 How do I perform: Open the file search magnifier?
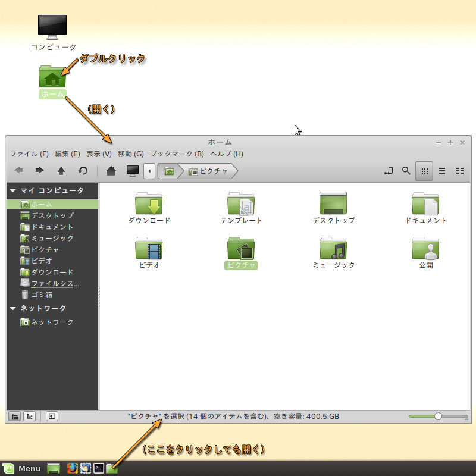tap(406, 171)
